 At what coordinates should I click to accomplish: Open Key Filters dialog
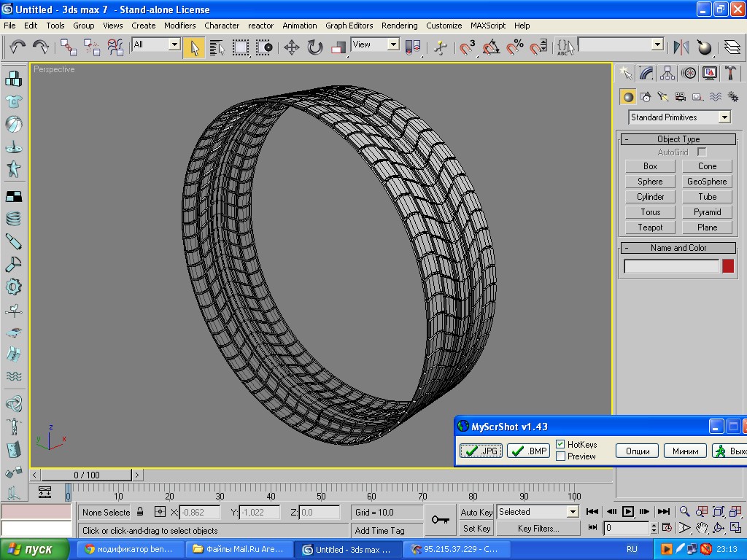(538, 528)
